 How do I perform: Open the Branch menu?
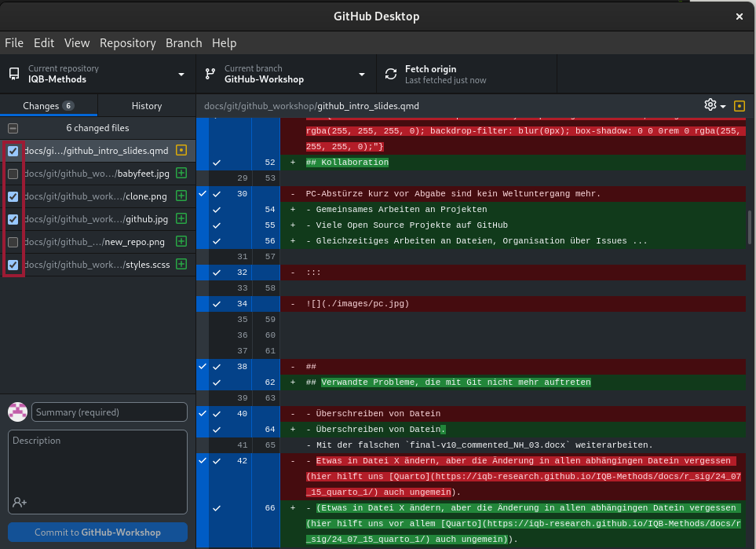(x=184, y=42)
